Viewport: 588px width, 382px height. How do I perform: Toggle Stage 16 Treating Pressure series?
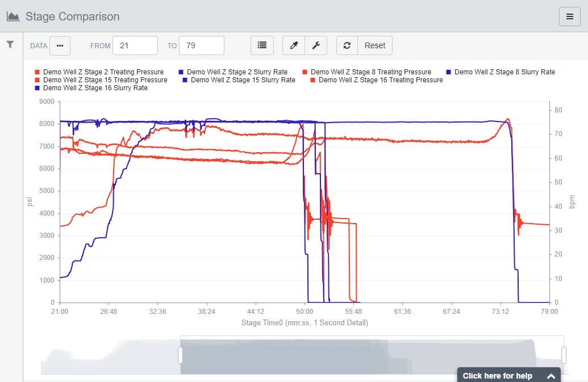pos(377,80)
